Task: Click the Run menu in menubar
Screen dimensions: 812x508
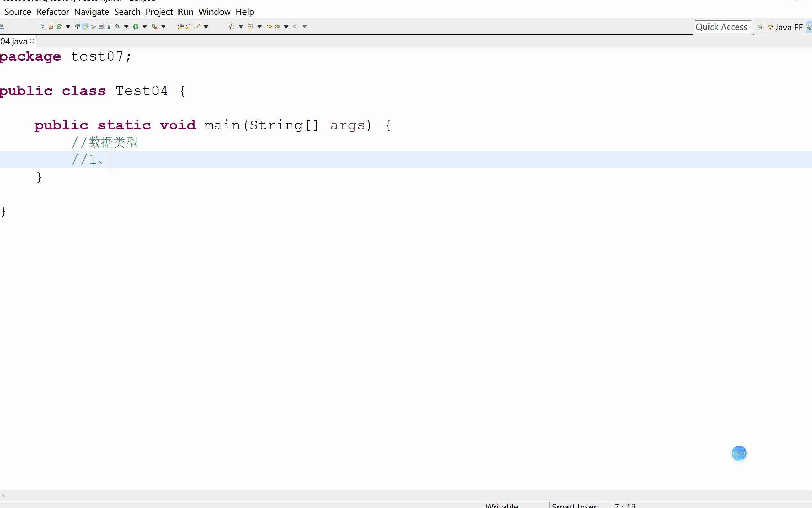Action: coord(185,12)
